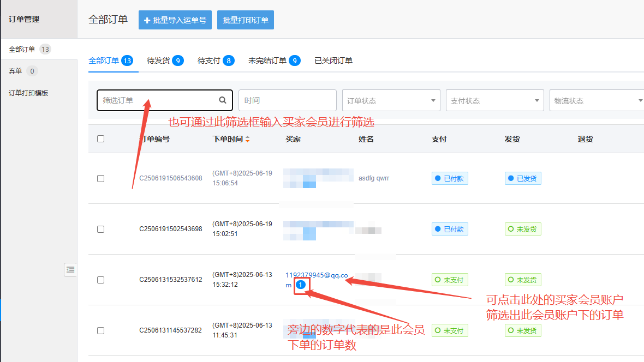Open the 未完结订单 tab
This screenshot has height=362, width=644.
click(x=273, y=61)
